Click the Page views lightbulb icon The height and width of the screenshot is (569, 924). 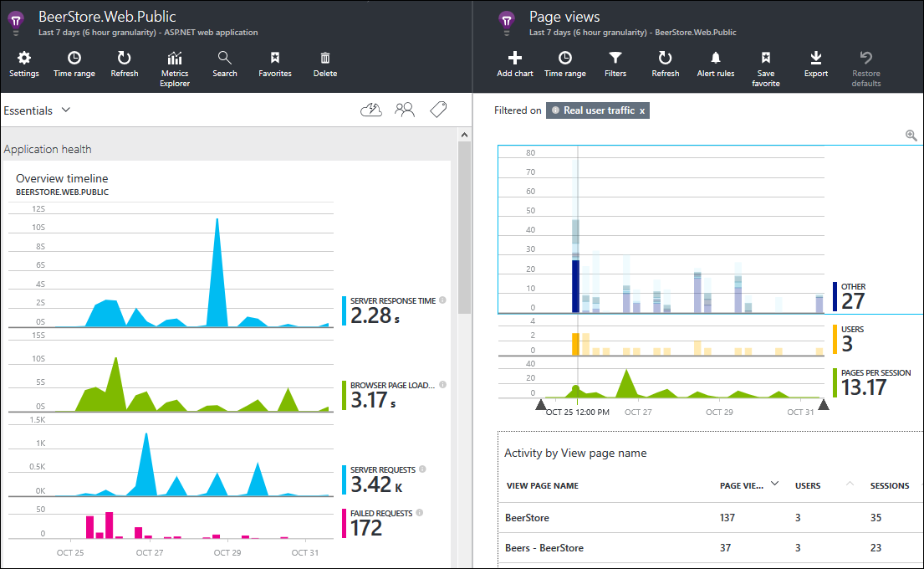(x=507, y=23)
